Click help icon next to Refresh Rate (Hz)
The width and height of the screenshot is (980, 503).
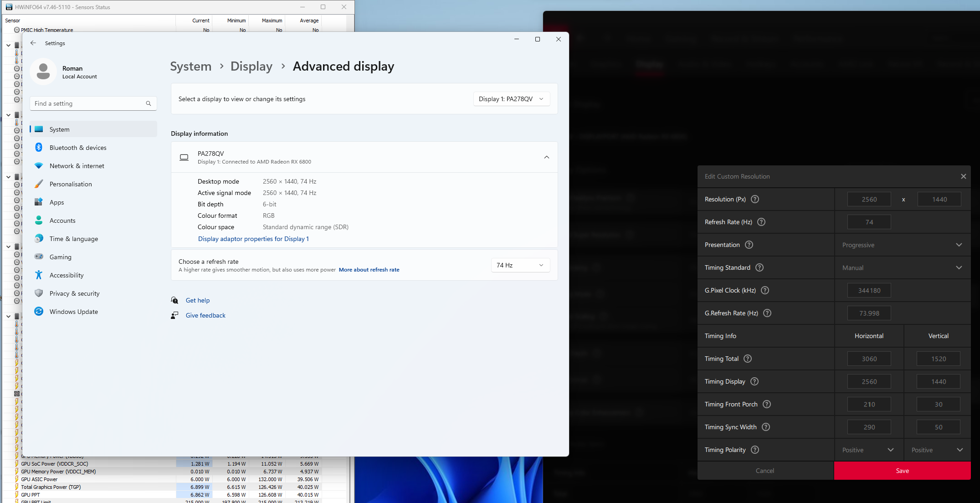[x=761, y=222]
